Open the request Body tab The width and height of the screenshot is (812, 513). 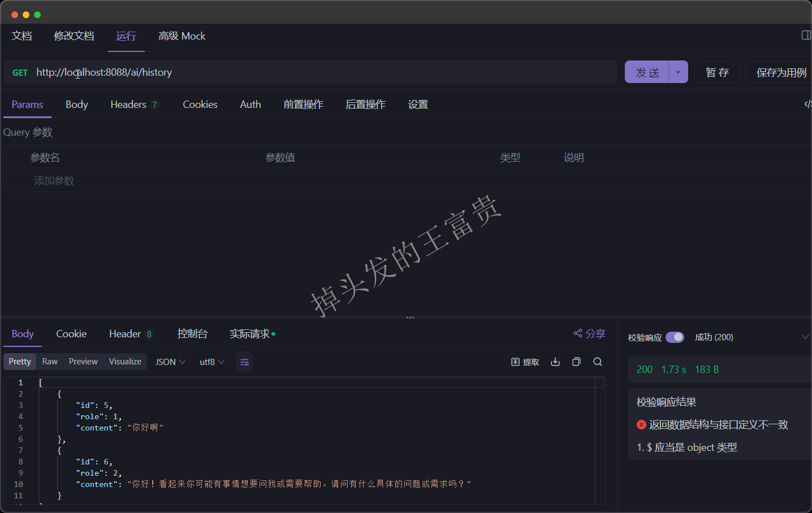(77, 105)
